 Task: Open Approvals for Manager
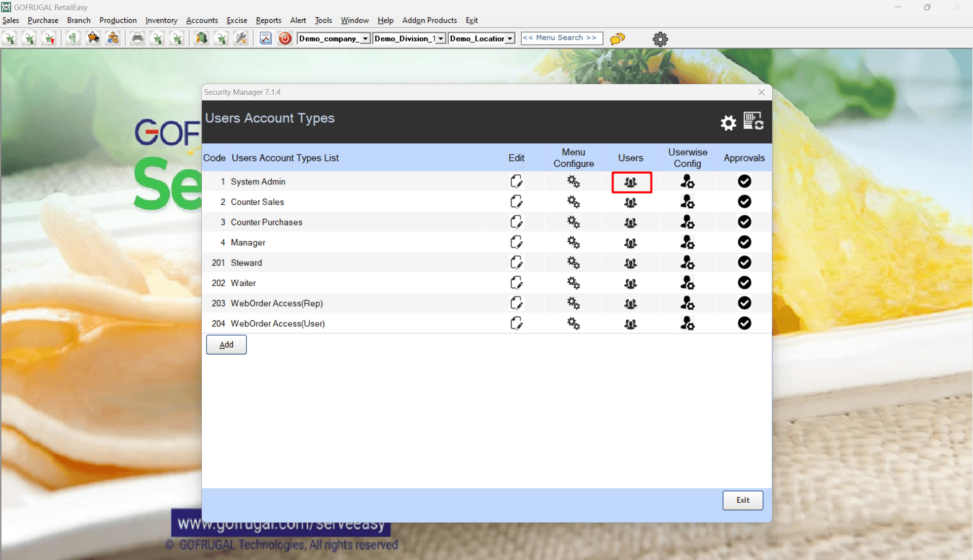744,242
